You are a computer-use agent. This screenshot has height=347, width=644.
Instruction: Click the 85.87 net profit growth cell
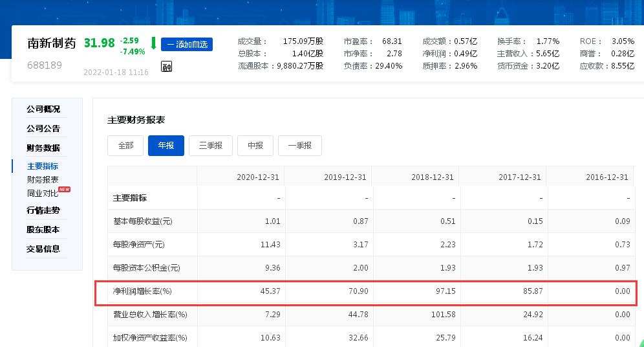(x=533, y=291)
